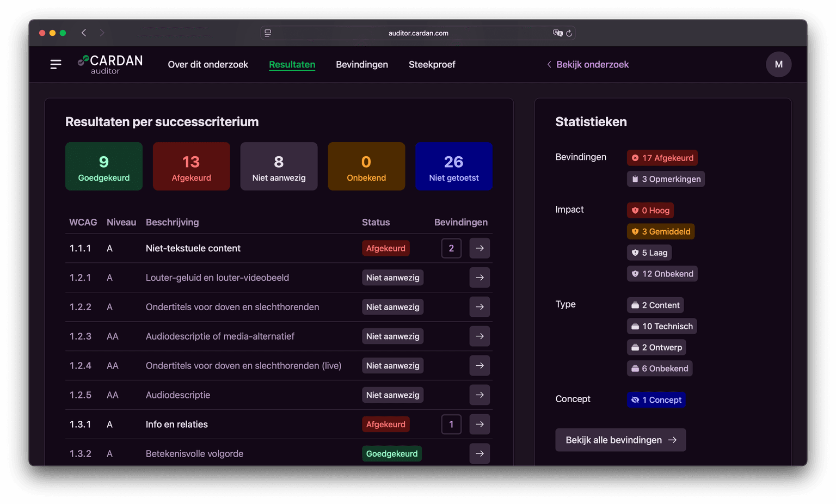
Task: Click bevindingen count 2 for row 1.1.1
Action: click(451, 248)
